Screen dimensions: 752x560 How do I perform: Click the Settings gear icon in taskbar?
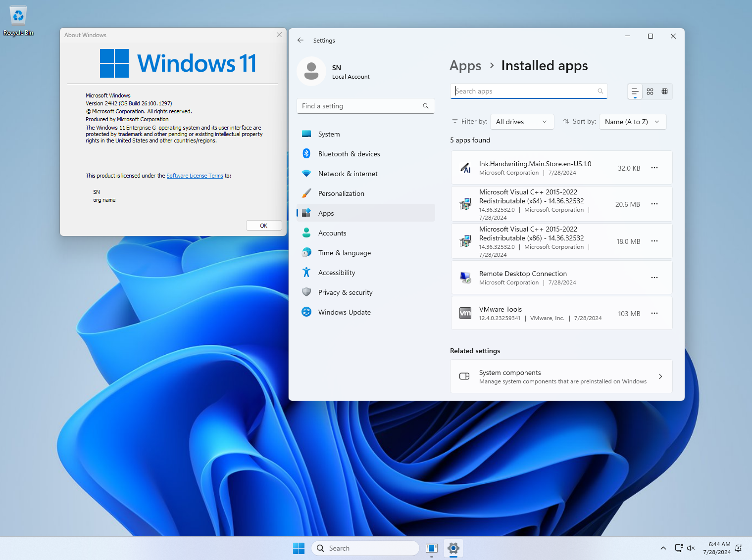coord(453,548)
